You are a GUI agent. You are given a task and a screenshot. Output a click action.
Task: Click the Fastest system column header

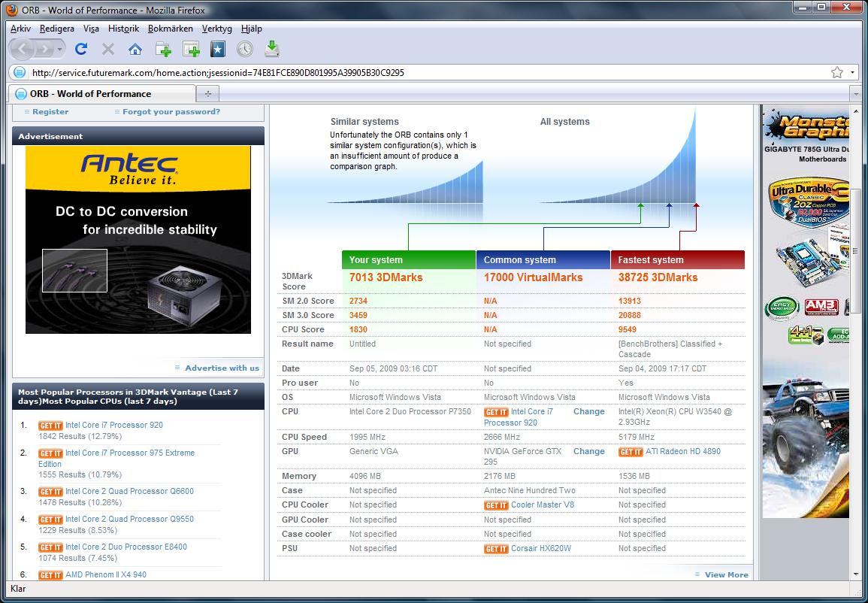pyautogui.click(x=678, y=259)
